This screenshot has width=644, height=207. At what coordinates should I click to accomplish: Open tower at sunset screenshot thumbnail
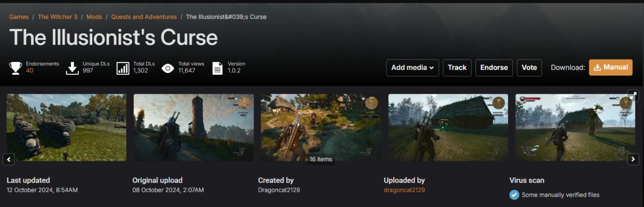[x=194, y=127]
